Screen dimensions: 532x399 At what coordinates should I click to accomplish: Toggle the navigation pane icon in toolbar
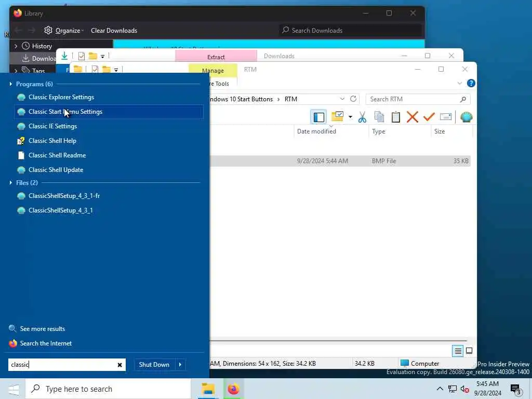(x=318, y=117)
